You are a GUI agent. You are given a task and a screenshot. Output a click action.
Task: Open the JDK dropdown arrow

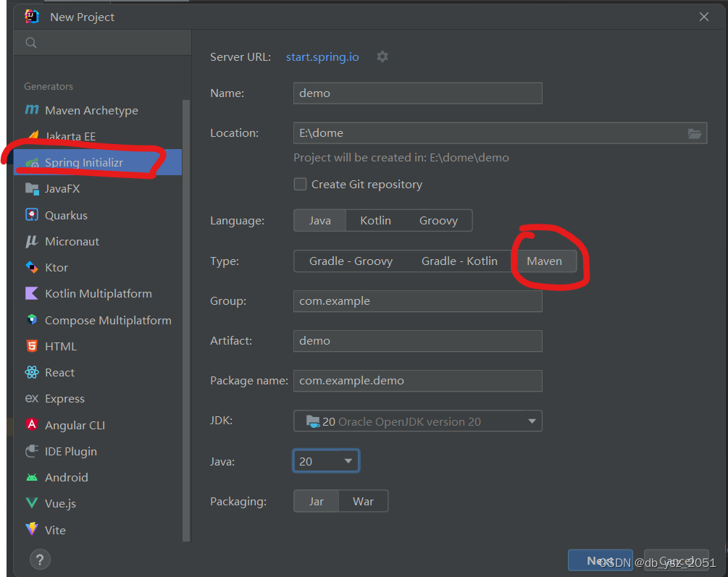pos(532,421)
